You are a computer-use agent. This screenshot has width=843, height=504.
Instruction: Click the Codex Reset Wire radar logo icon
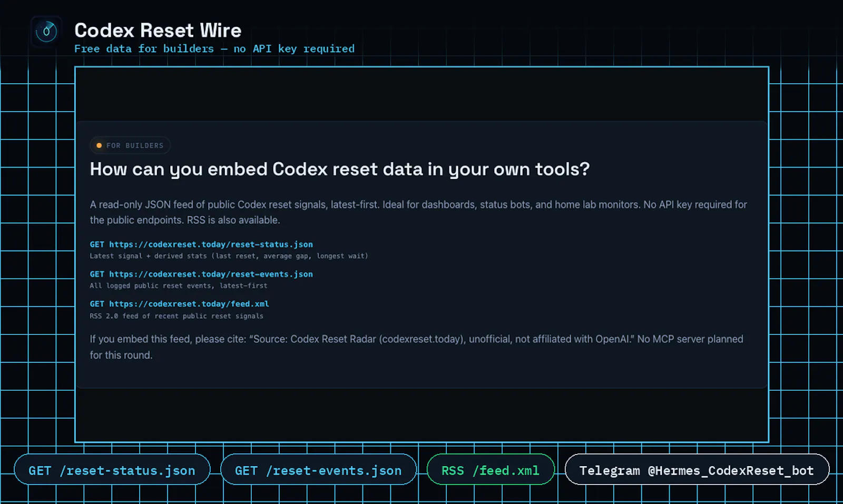point(46,32)
